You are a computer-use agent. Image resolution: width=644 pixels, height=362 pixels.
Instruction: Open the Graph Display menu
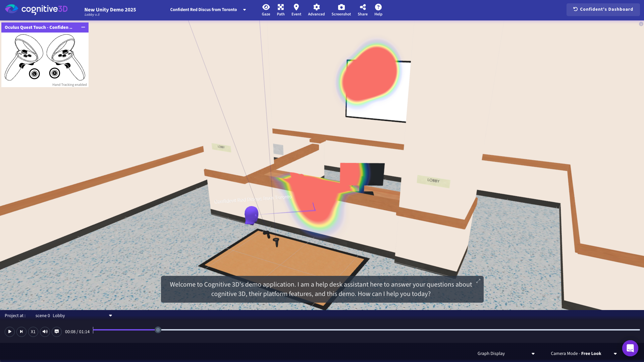tap(506, 353)
